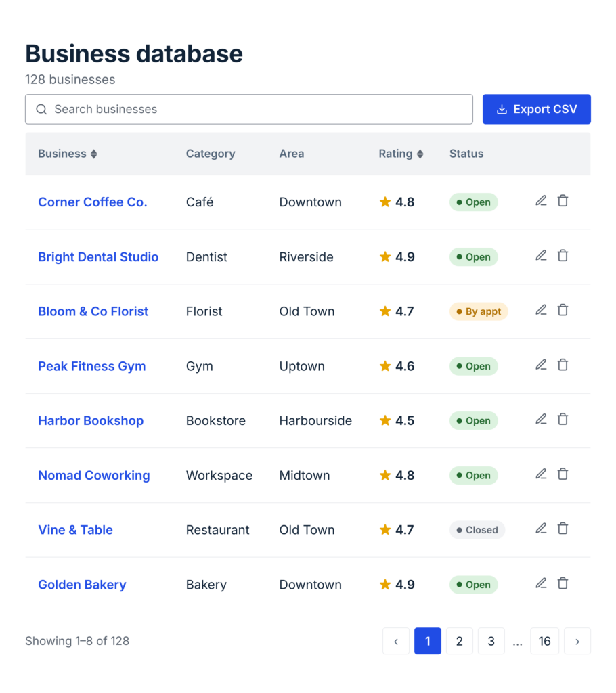Screen dimensions: 616x693
Task: Open Bright Dental Studio link
Action: (98, 256)
